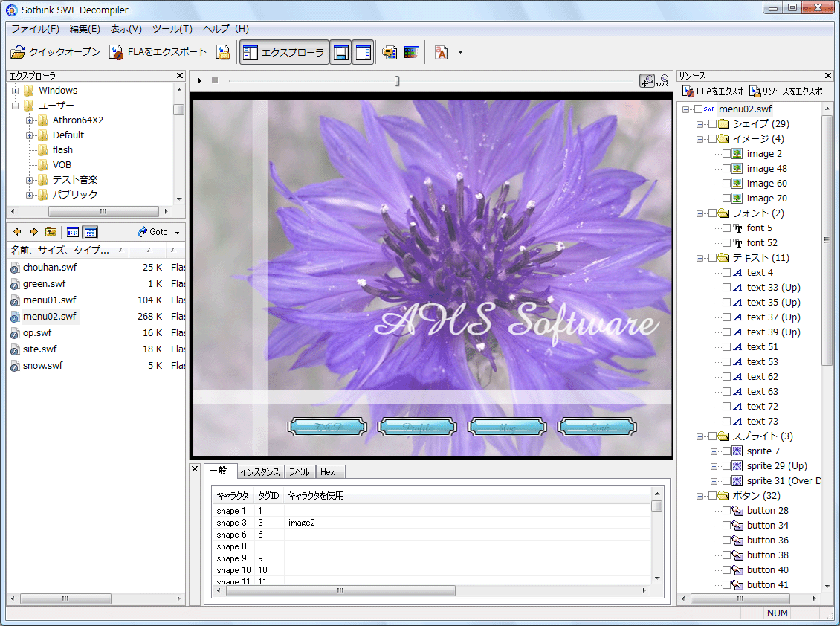Click the toolbar icon right of the panel toggles

pos(390,53)
